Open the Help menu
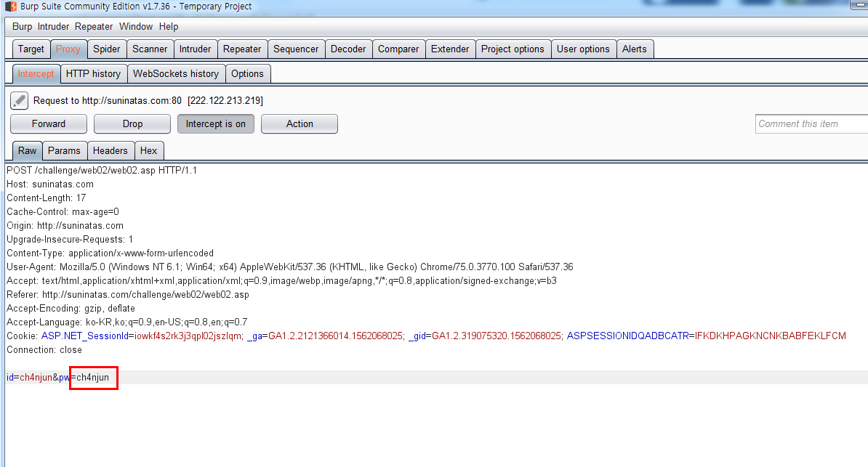 pyautogui.click(x=168, y=27)
